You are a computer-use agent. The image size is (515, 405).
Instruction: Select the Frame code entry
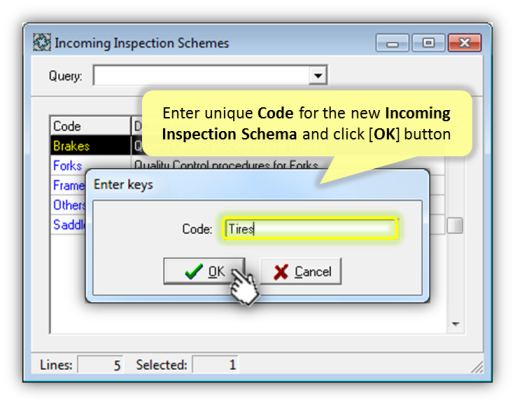(x=69, y=185)
